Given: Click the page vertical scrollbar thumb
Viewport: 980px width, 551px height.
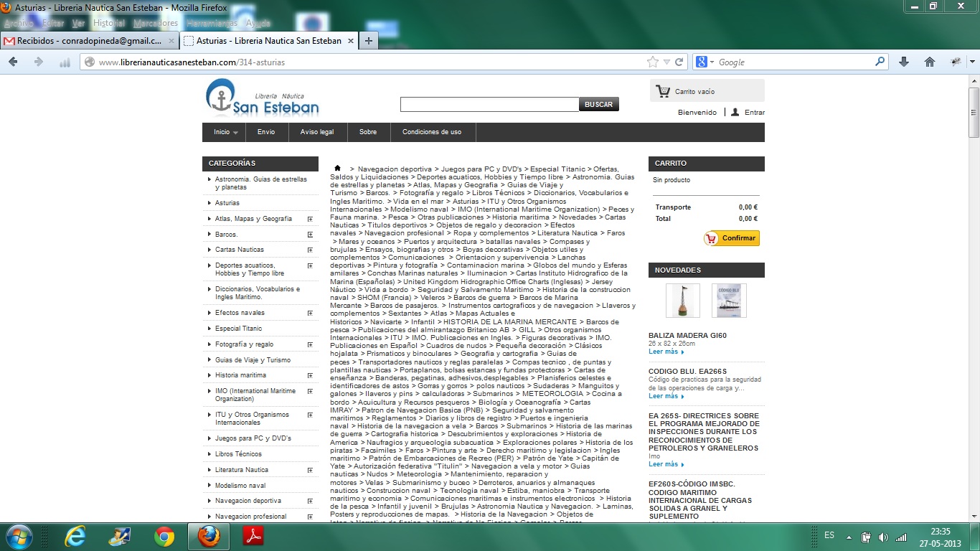Looking at the screenshot, I should click(x=974, y=112).
